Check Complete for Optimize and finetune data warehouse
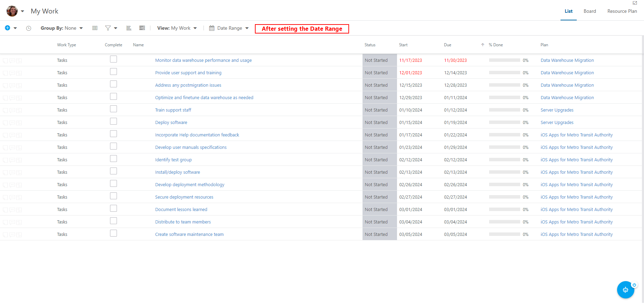This screenshot has height=306, width=644. pyautogui.click(x=113, y=96)
